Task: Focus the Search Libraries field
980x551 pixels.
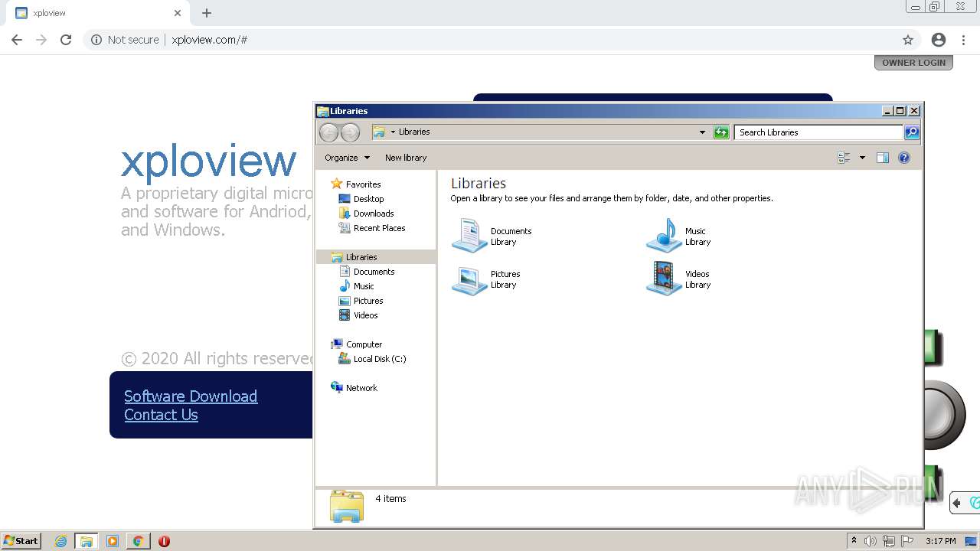Action: pyautogui.click(x=818, y=132)
